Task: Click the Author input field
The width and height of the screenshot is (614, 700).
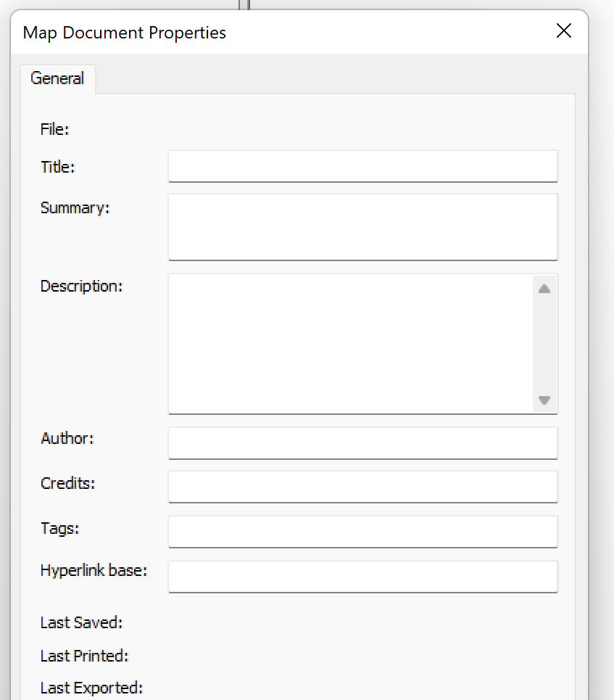Action: click(362, 442)
